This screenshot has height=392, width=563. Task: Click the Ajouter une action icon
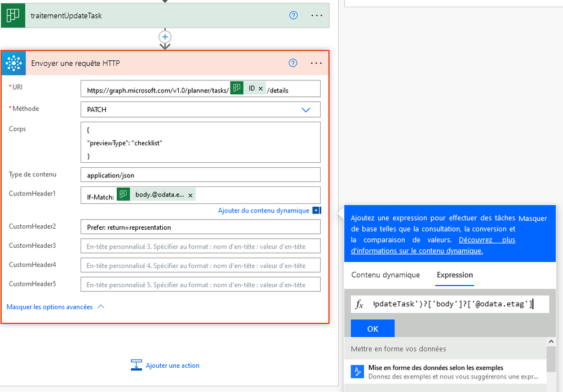point(136,365)
